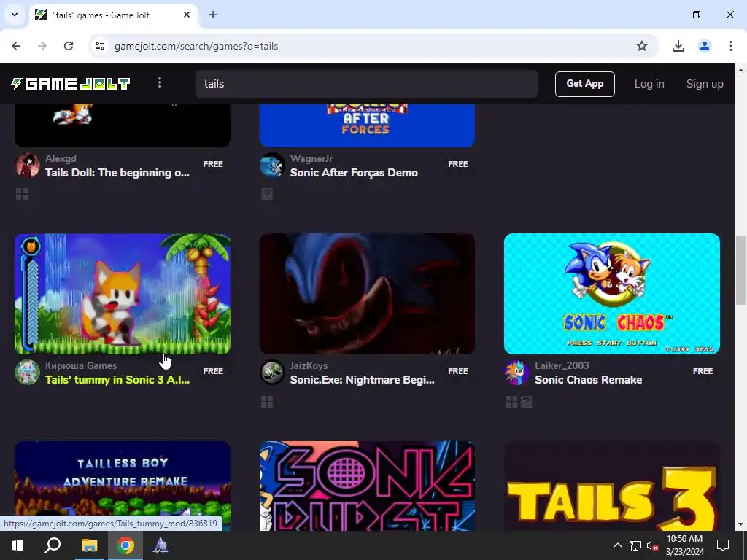Click WagnerJr's profile avatar
The height and width of the screenshot is (560, 747).
pyautogui.click(x=272, y=166)
